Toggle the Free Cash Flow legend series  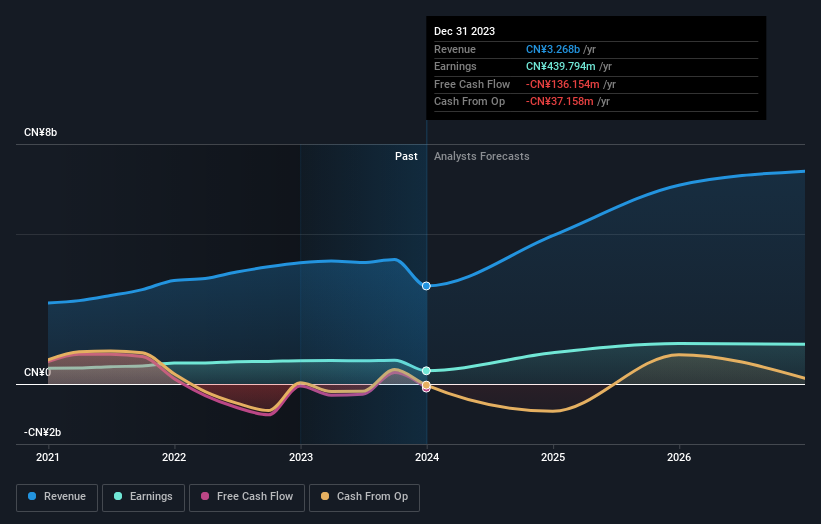[x=247, y=497]
